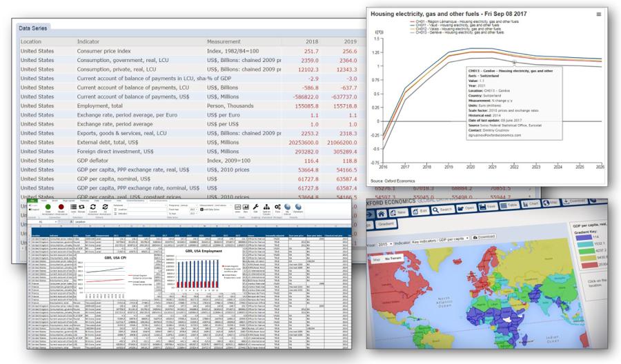Click the 2019 column header in the Data Series table
Image resolution: width=621 pixels, height=364 pixels.
click(x=350, y=41)
